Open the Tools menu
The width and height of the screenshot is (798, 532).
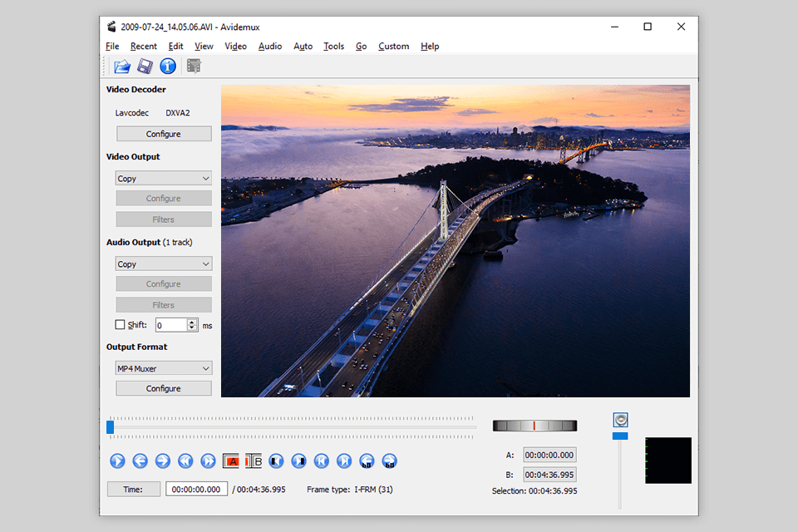coord(333,47)
